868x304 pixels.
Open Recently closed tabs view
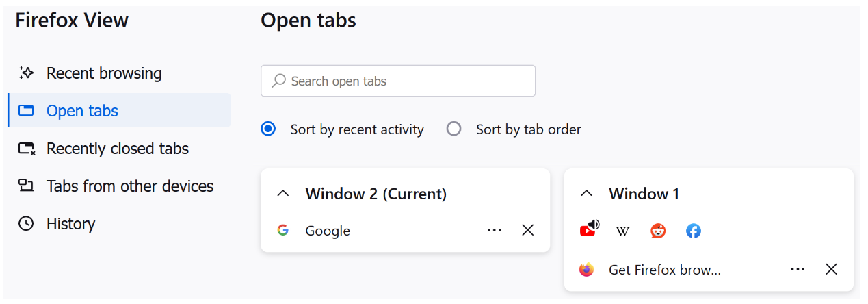(x=119, y=149)
